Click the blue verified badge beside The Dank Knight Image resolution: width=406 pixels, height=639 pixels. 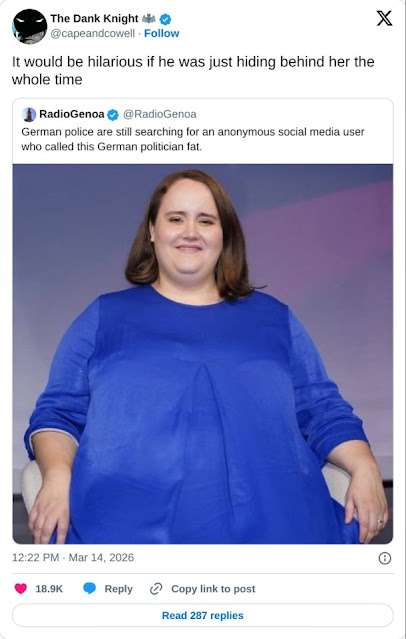coord(165,19)
